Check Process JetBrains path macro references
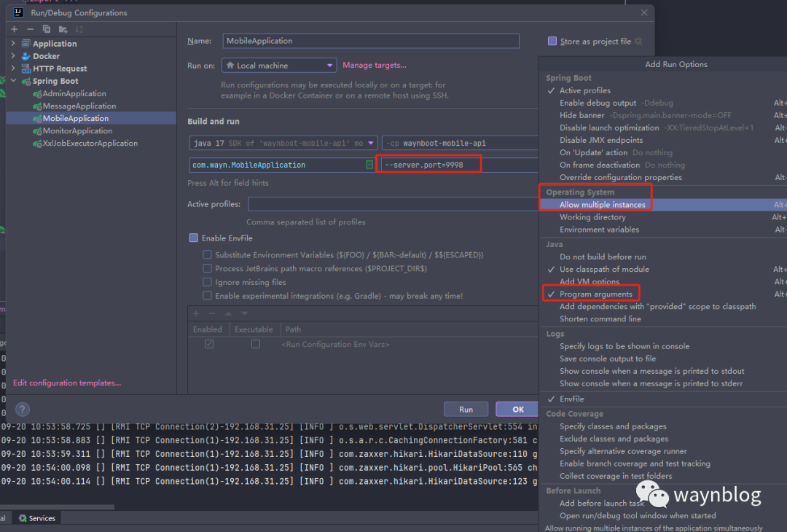Screen dimensions: 787x532 207,268
